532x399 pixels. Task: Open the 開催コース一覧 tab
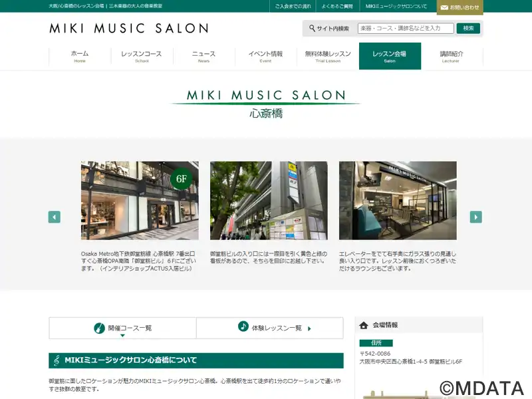click(x=123, y=328)
